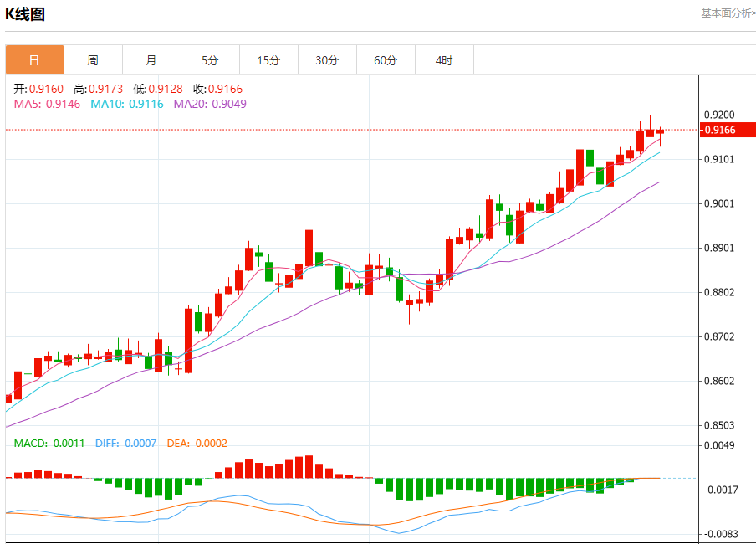Click the 0.8802 price axis label
This screenshot has height=544, width=756.
click(x=719, y=293)
